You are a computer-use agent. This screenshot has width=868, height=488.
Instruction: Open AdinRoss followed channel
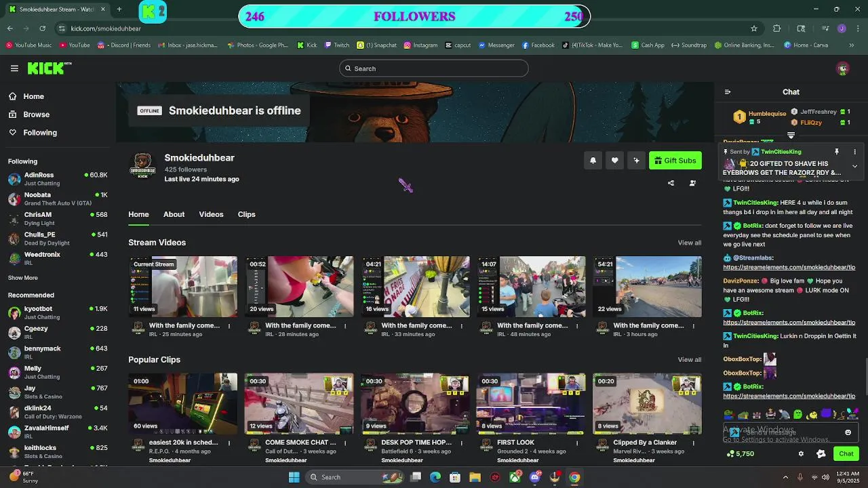[x=58, y=179]
